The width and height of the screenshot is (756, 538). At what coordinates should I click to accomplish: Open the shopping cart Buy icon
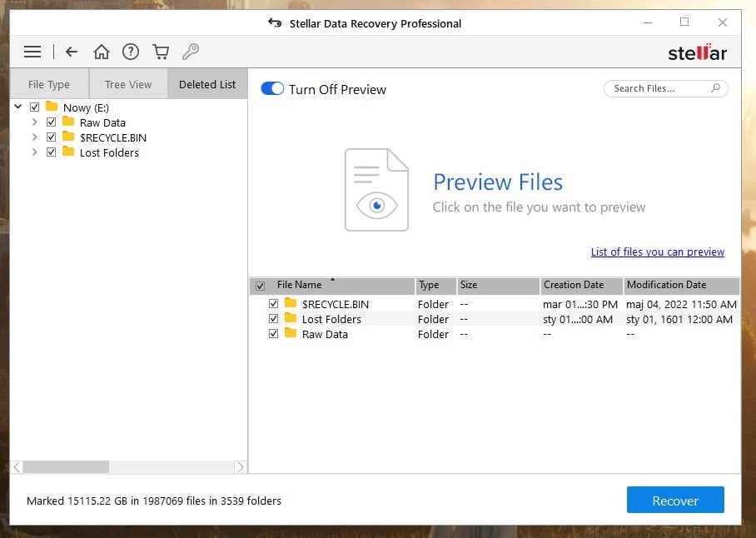(x=161, y=52)
